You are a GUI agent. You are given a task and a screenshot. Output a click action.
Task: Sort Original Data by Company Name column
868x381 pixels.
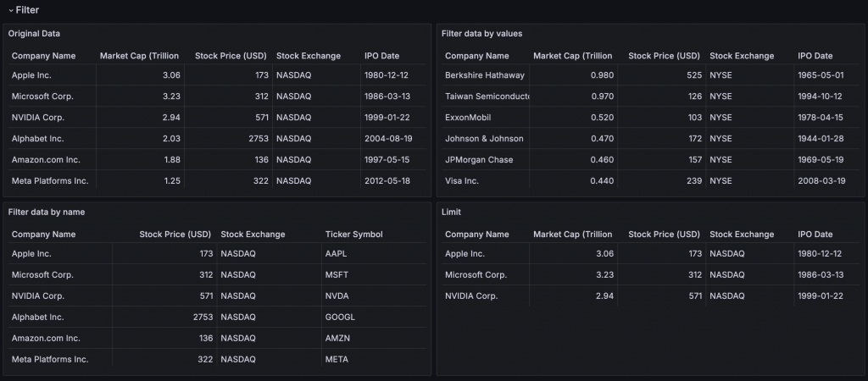(x=44, y=56)
